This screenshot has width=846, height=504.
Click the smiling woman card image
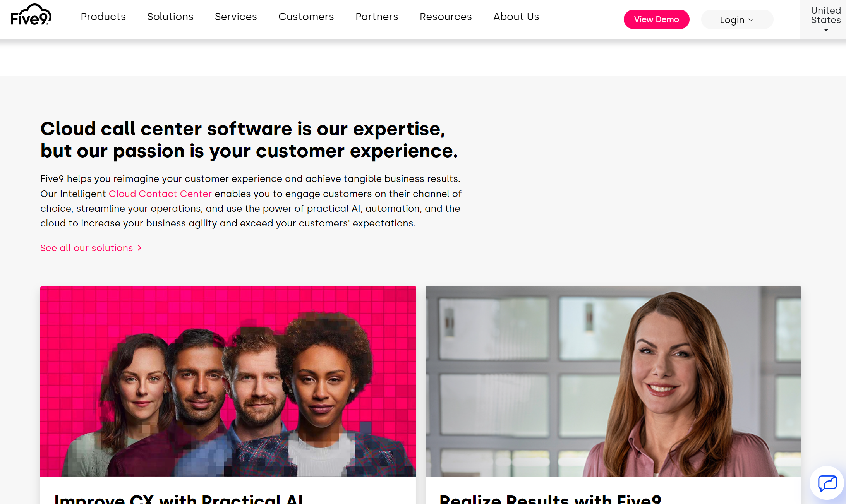tap(613, 381)
